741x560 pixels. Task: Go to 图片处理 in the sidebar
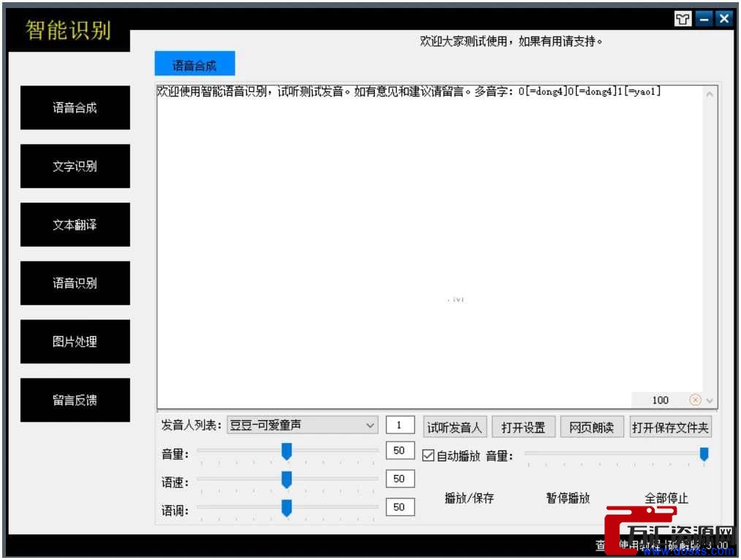click(x=75, y=341)
